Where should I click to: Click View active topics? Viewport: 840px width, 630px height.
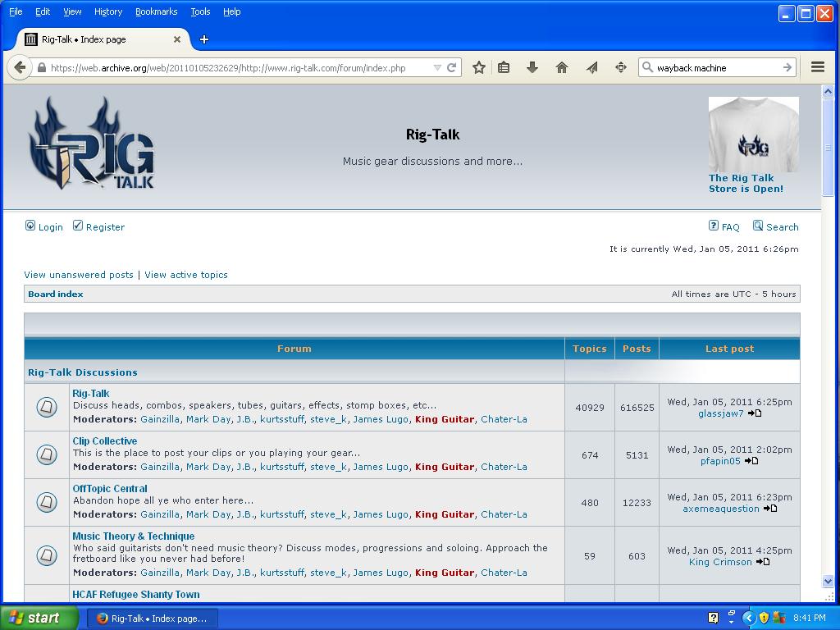pos(186,275)
